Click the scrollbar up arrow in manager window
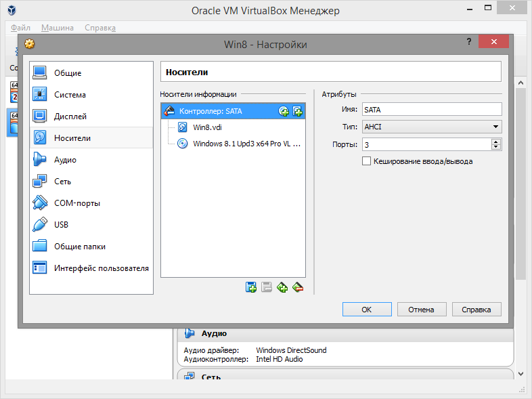Image resolution: width=532 pixels, height=399 pixels. [520, 83]
